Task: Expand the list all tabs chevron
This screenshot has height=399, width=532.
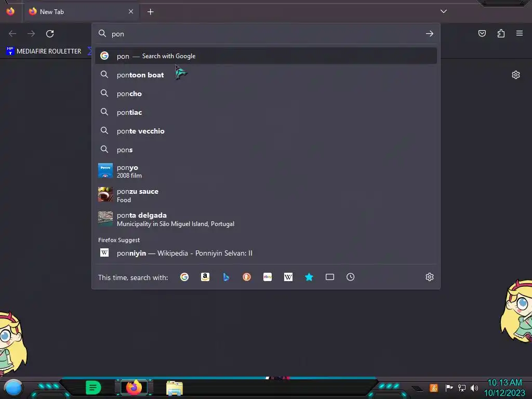Action: [x=444, y=11]
